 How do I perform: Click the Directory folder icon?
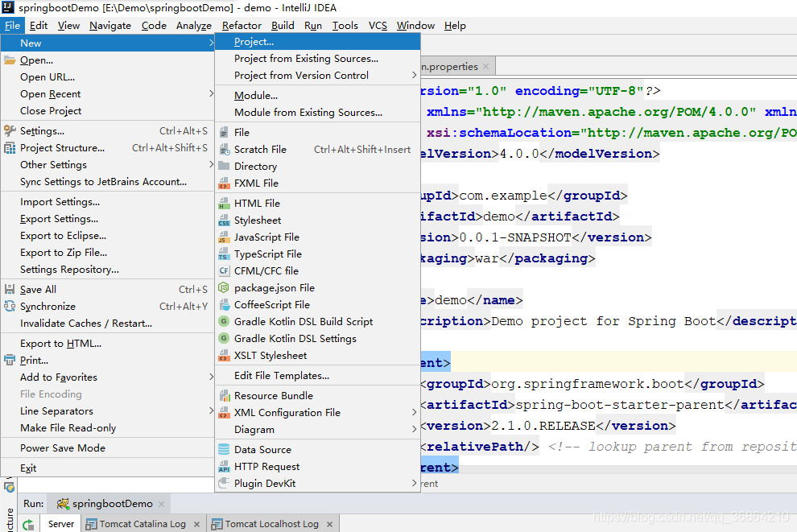click(224, 166)
